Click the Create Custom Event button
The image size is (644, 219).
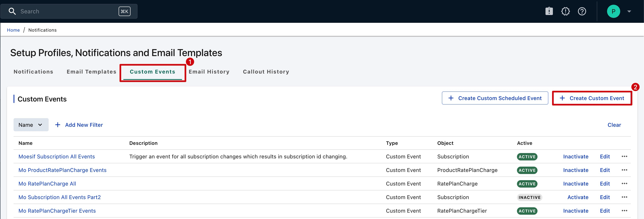click(592, 98)
